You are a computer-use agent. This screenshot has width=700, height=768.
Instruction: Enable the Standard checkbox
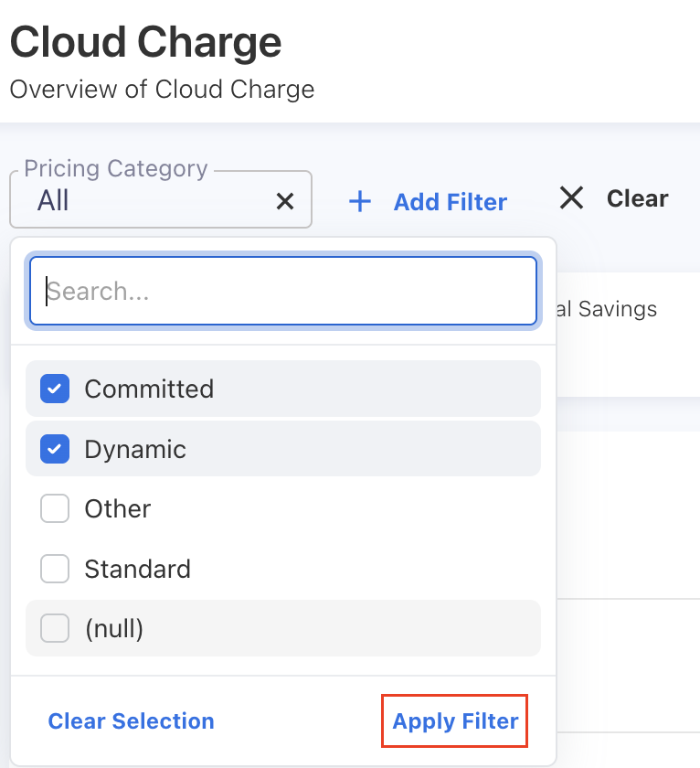click(55, 570)
